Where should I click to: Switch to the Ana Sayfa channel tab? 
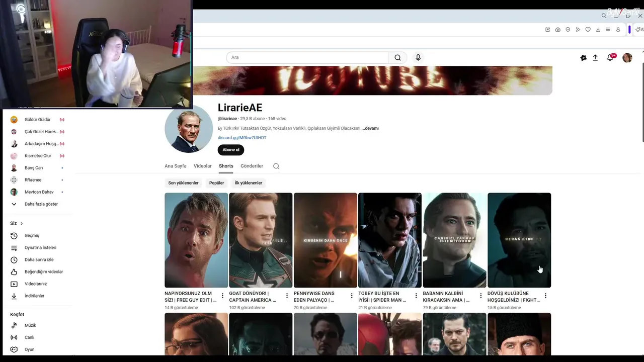click(x=176, y=166)
